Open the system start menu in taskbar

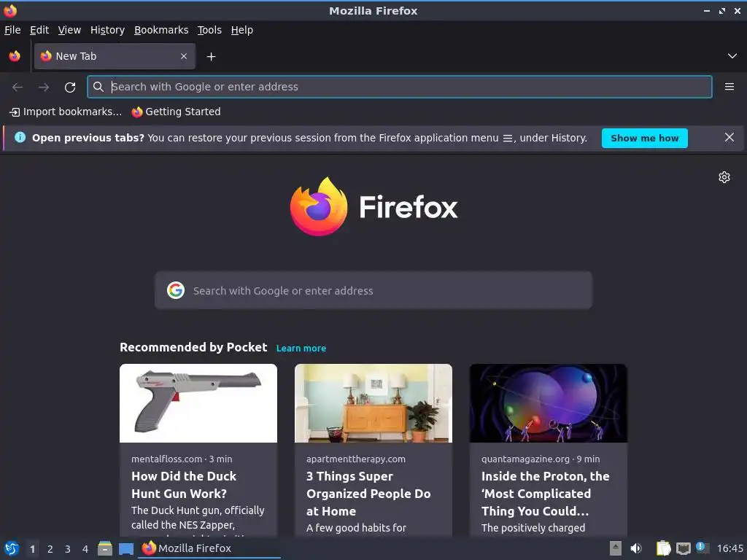pos(12,548)
